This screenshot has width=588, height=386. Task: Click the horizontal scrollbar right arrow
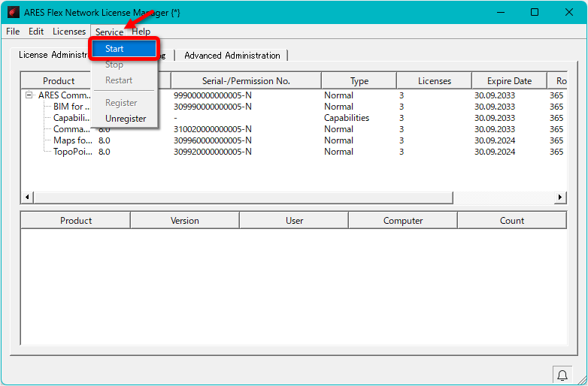(x=560, y=197)
